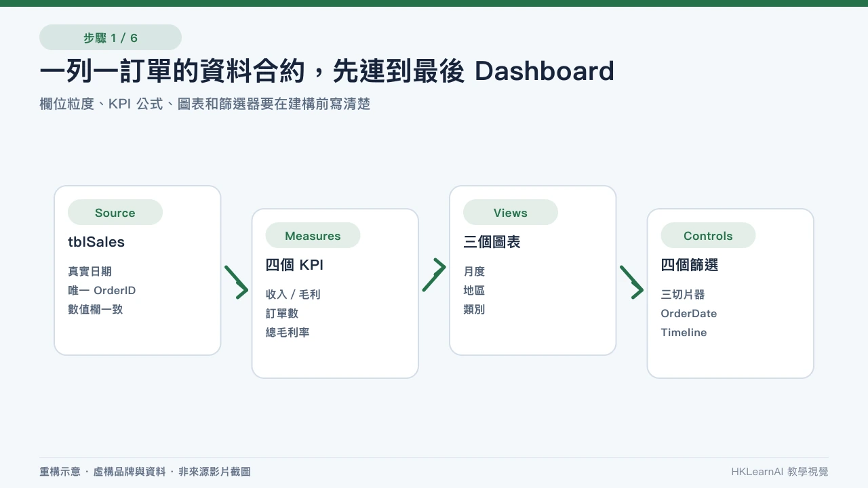The width and height of the screenshot is (868, 488).
Task: Click the arrow between Measures and Views
Action: [434, 275]
